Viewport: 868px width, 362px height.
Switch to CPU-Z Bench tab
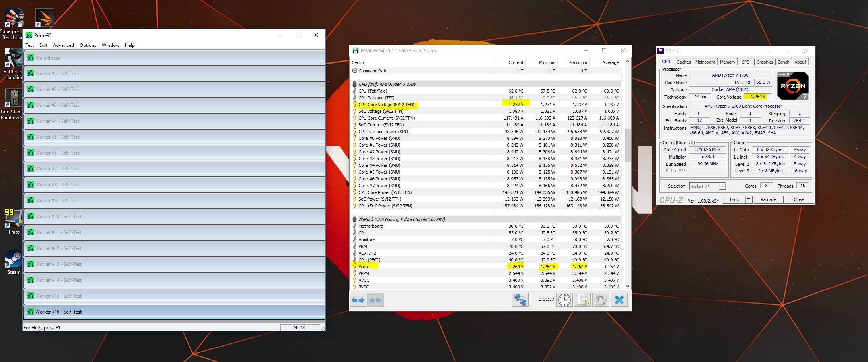pos(783,62)
